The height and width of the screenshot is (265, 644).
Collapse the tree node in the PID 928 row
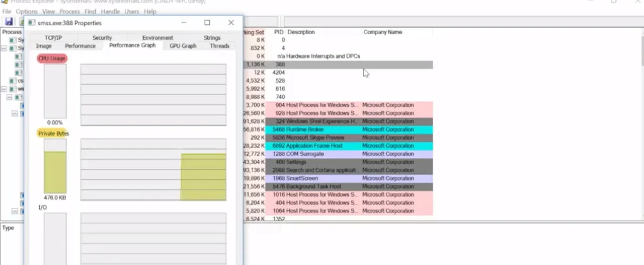(x=14, y=113)
